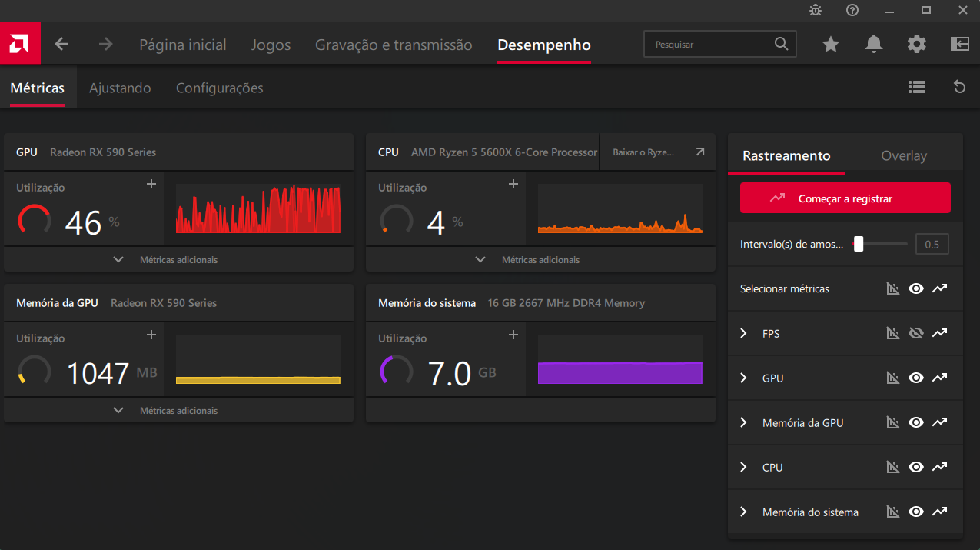Viewport: 980px width, 550px height.
Task: Select Métricas sub-tab
Action: 37,88
